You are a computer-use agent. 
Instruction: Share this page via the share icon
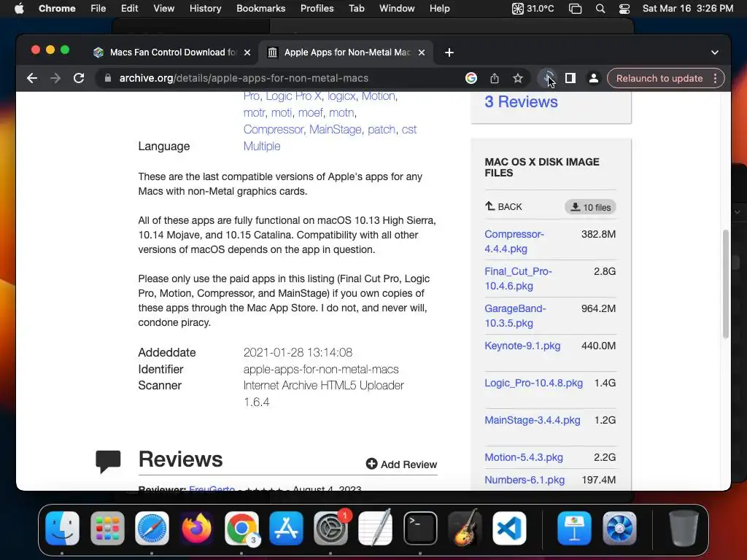[495, 78]
